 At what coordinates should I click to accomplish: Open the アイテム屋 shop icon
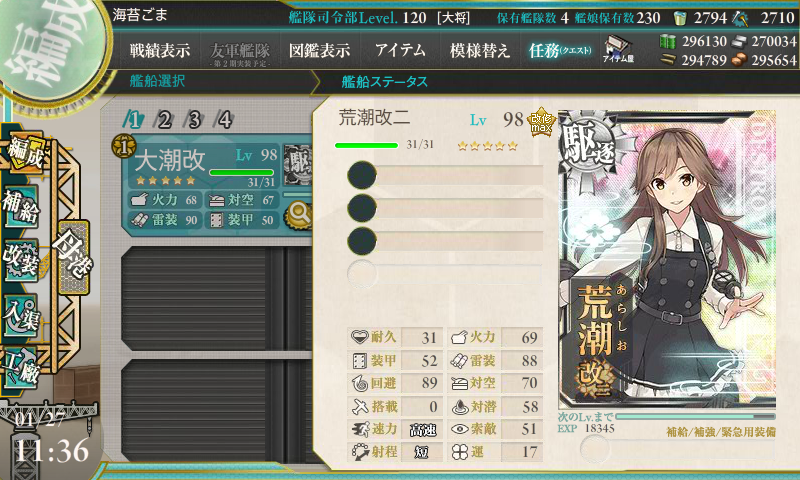tap(618, 49)
